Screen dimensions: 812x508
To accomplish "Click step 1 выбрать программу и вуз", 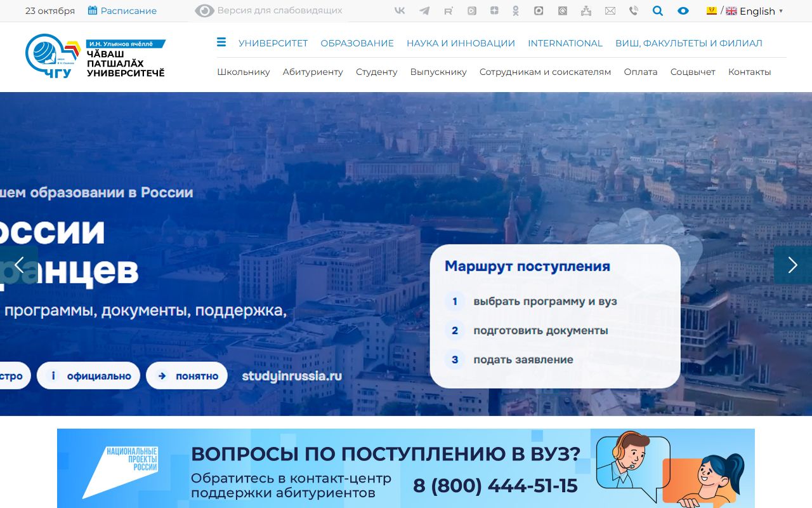I will pyautogui.click(x=530, y=301).
